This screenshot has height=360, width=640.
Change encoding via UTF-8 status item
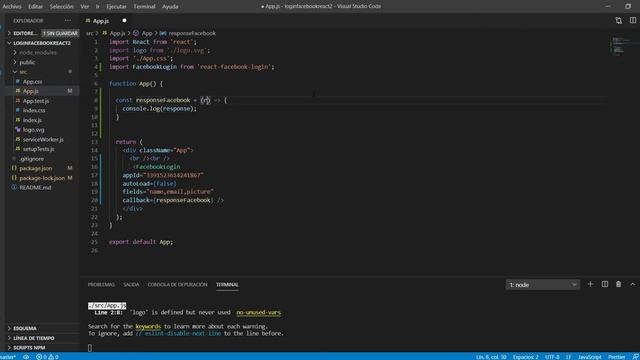(552, 357)
